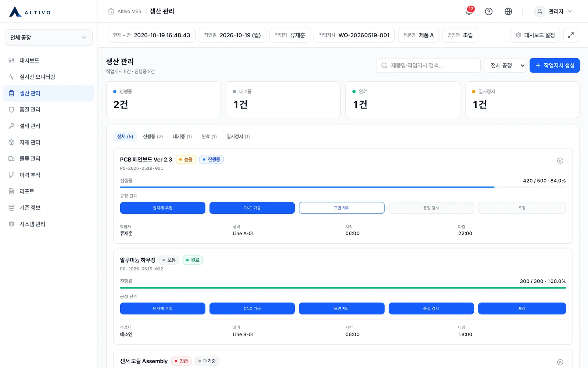Click the 높음 priority badge

coord(186,159)
